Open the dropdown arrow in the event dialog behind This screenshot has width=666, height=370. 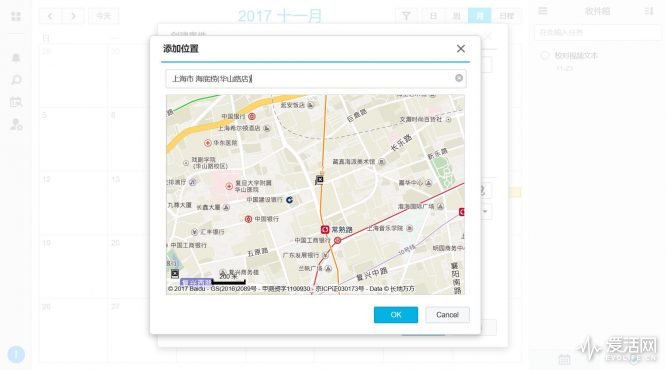point(485,211)
